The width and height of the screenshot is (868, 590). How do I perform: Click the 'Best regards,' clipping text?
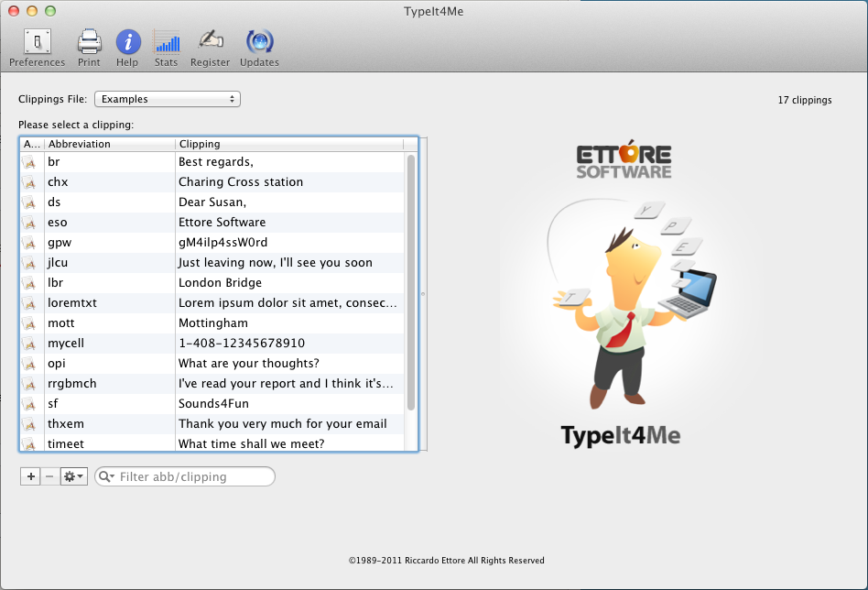[216, 162]
